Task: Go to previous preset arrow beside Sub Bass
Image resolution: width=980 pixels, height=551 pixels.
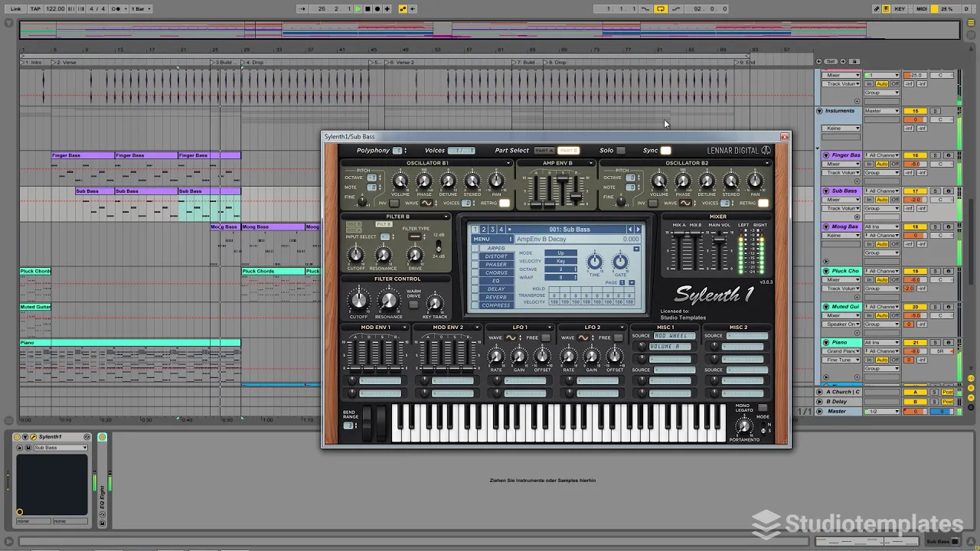Action: [630, 230]
